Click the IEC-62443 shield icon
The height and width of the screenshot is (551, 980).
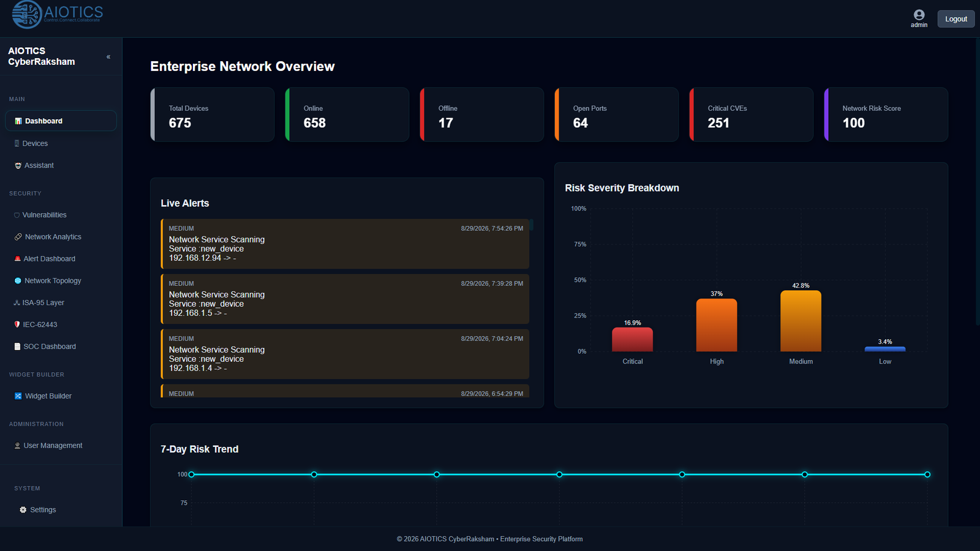pos(17,324)
